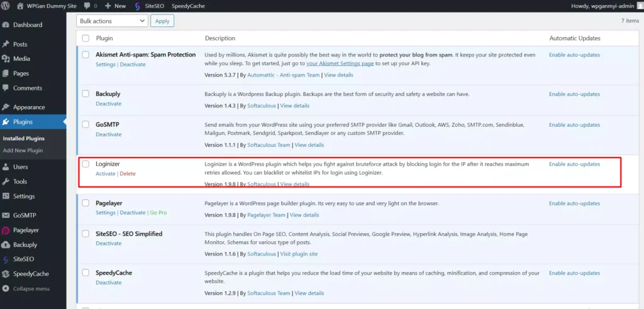Click the Dashboard gauge icon in sidebar
This screenshot has height=309, width=644.
(x=6, y=24)
